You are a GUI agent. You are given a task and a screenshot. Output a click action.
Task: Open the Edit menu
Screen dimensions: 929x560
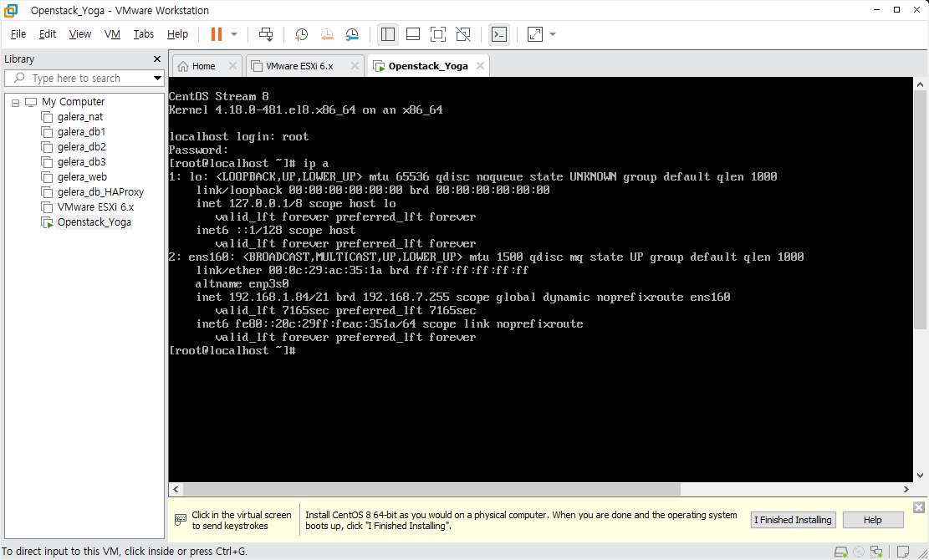coord(48,34)
